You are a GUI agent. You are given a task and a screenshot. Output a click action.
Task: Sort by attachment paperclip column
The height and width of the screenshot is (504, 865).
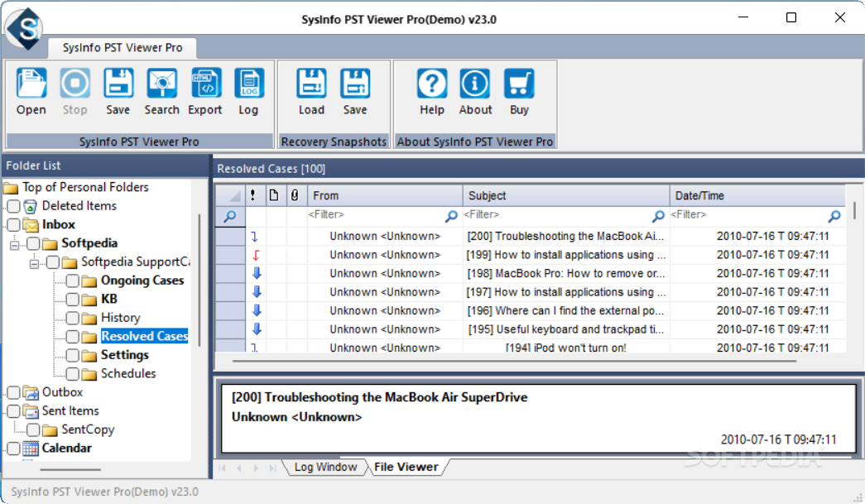click(295, 195)
